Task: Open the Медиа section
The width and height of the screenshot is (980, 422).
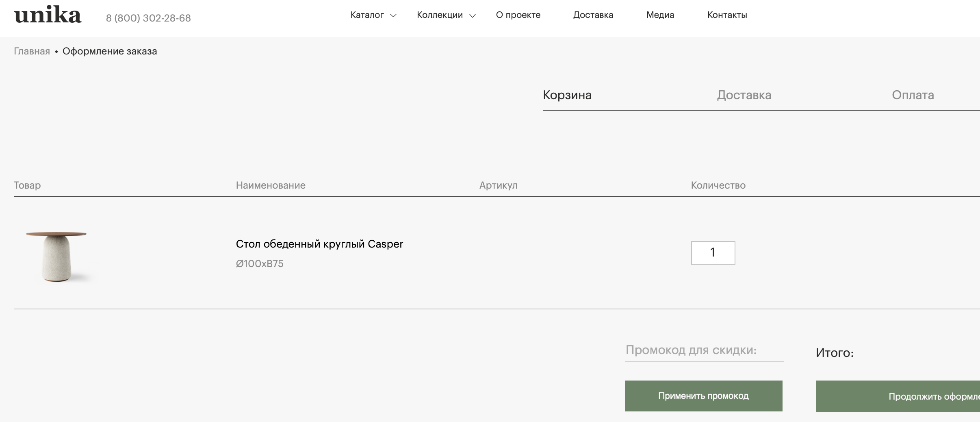Action: pyautogui.click(x=660, y=15)
